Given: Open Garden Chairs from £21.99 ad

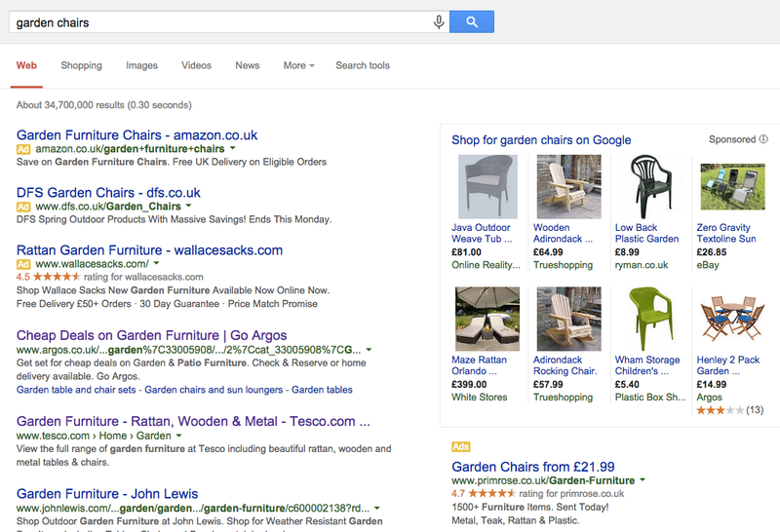Looking at the screenshot, I should [532, 467].
